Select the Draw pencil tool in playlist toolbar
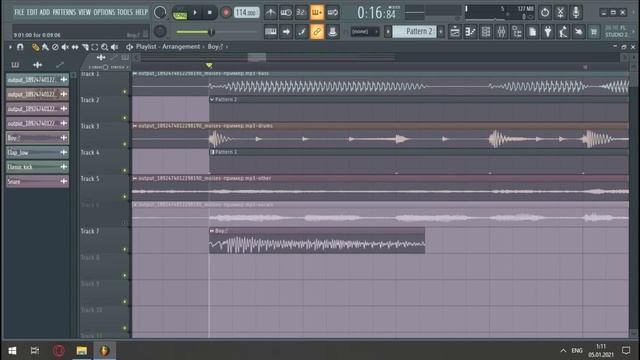 pos(36,47)
